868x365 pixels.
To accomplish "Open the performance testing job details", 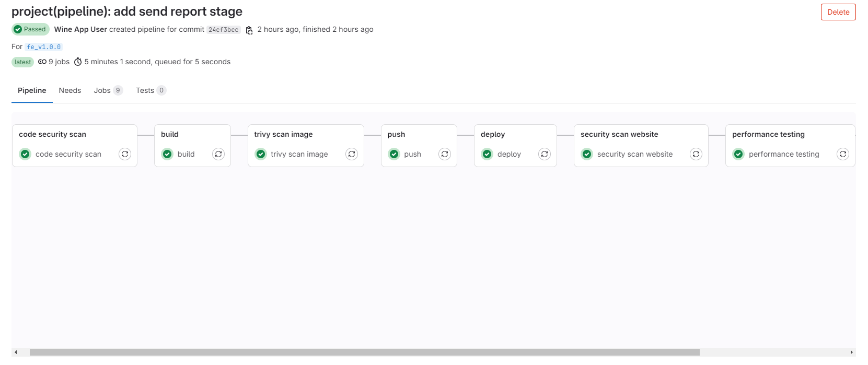I will click(783, 154).
